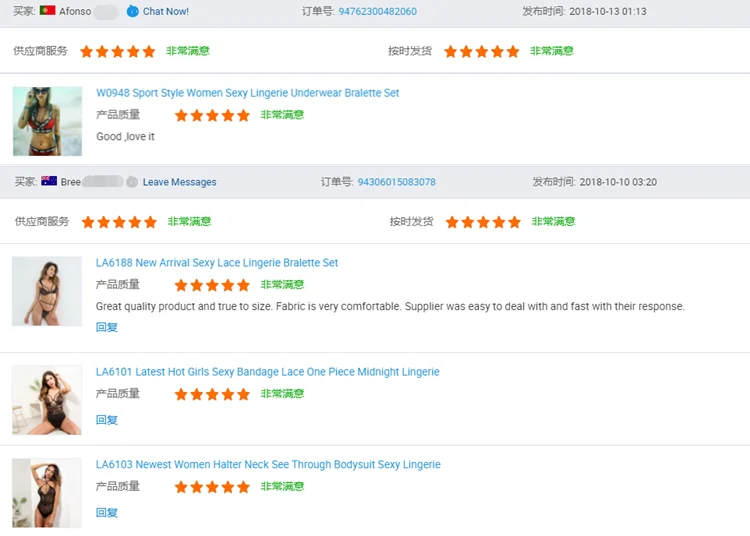This screenshot has width=750, height=536.
Task: Open the Chat Now link
Action: [x=165, y=12]
